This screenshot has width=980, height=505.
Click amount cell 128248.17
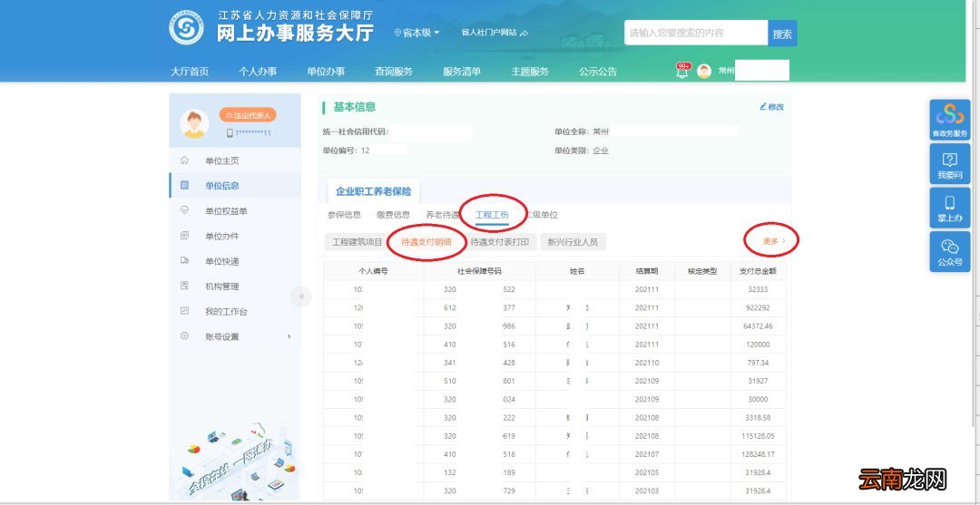click(x=758, y=454)
